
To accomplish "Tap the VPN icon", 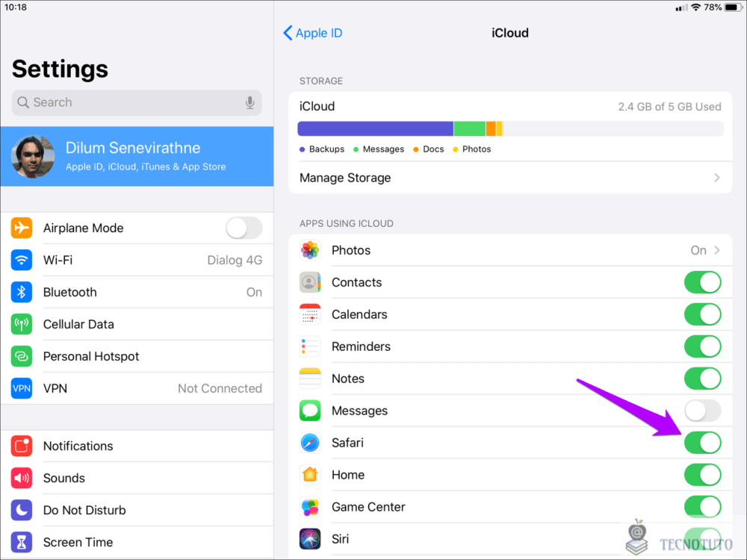I will point(22,388).
